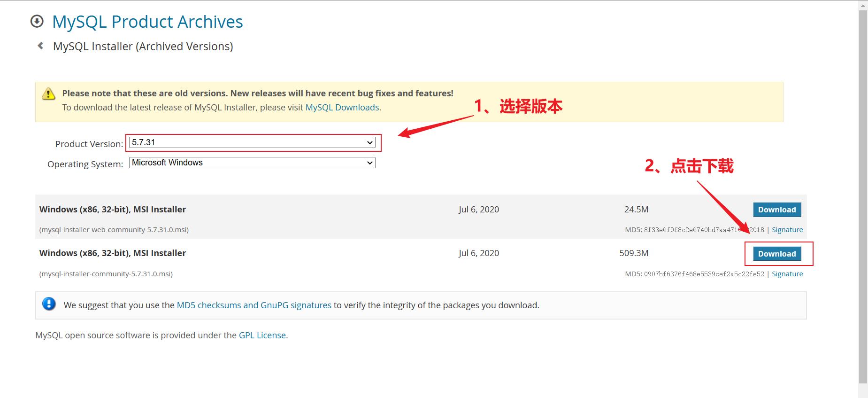Click the MySQL Installer (Archived Versions) heading
Image resolution: width=868 pixels, height=398 pixels.
click(x=143, y=47)
